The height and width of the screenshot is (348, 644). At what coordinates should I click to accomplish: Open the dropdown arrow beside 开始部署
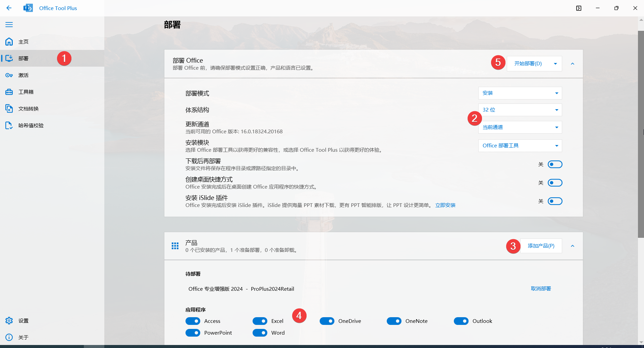[x=555, y=64]
